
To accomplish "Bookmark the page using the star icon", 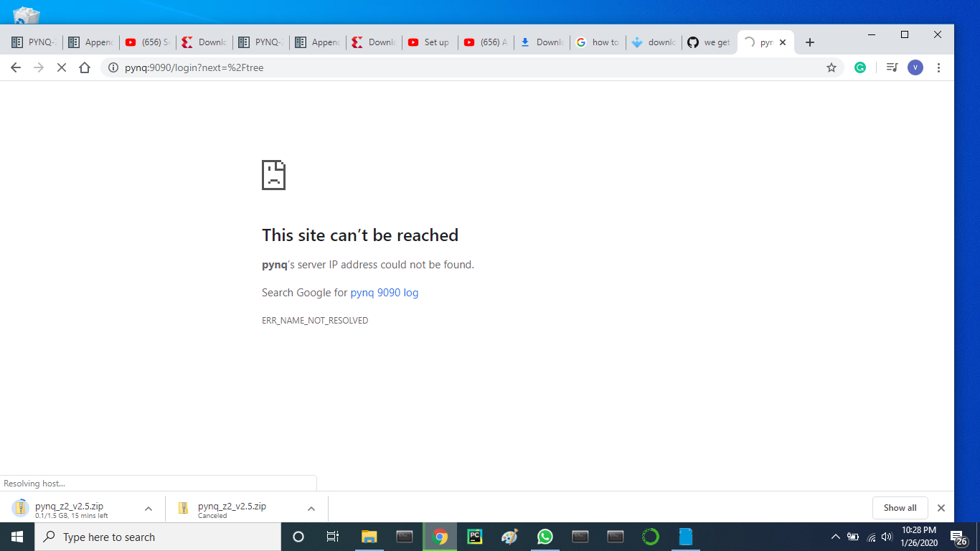I will (831, 67).
